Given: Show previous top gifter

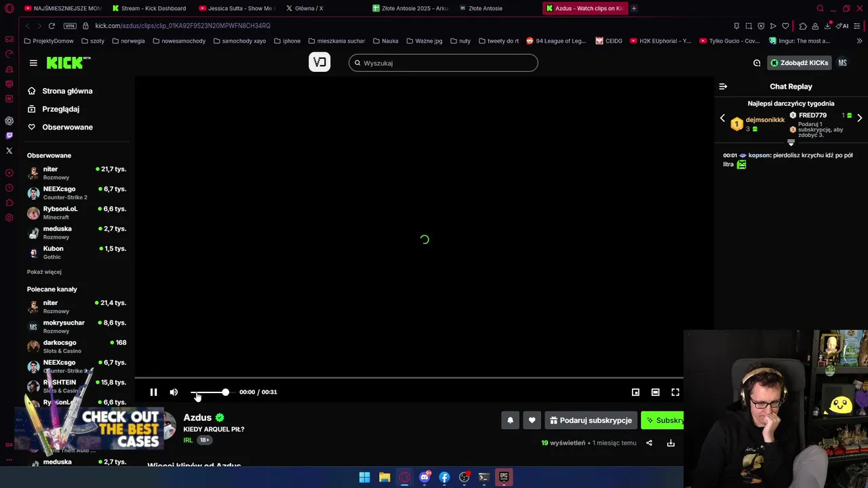Looking at the screenshot, I should click(722, 118).
